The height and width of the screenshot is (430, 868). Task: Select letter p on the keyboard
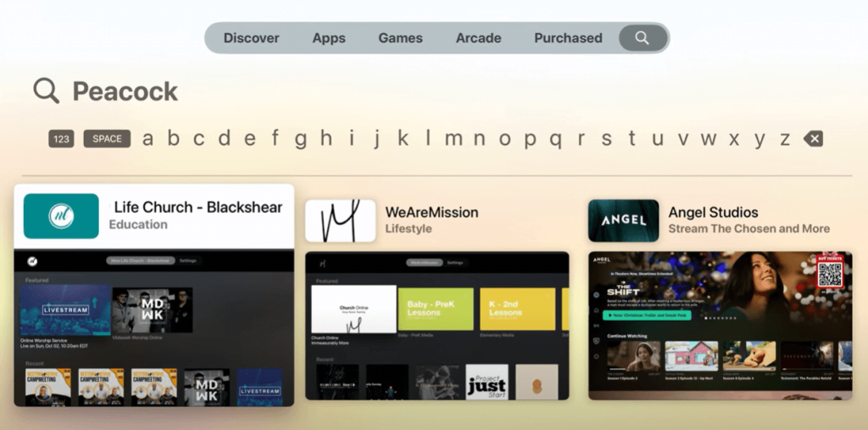[x=530, y=140]
